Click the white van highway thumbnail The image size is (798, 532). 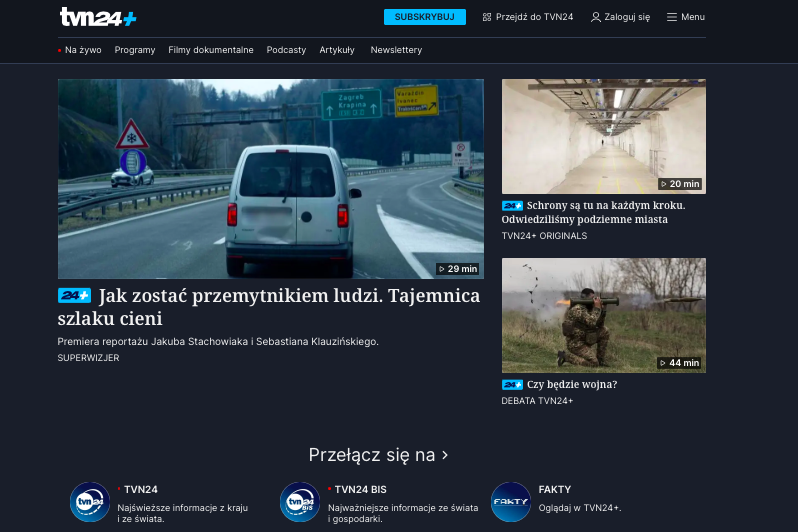[x=270, y=178]
